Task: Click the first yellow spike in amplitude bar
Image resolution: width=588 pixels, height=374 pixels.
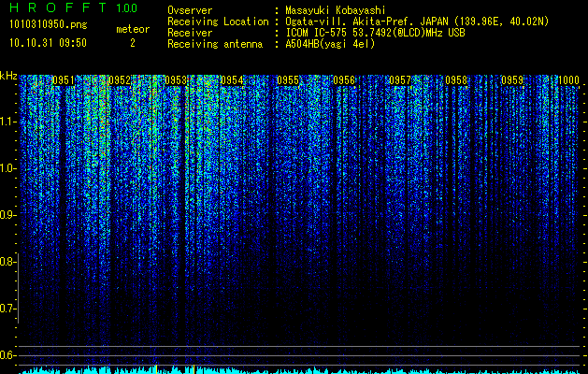Action: [x=156, y=369]
